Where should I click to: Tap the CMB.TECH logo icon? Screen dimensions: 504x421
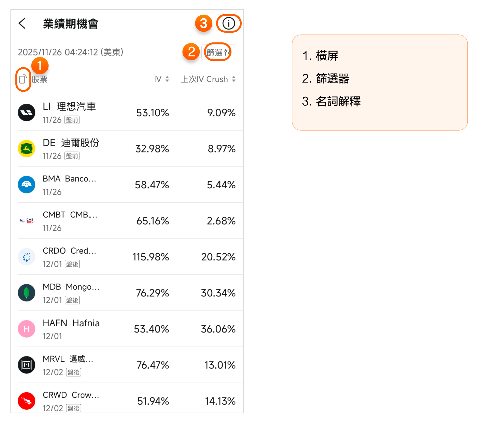tap(27, 221)
